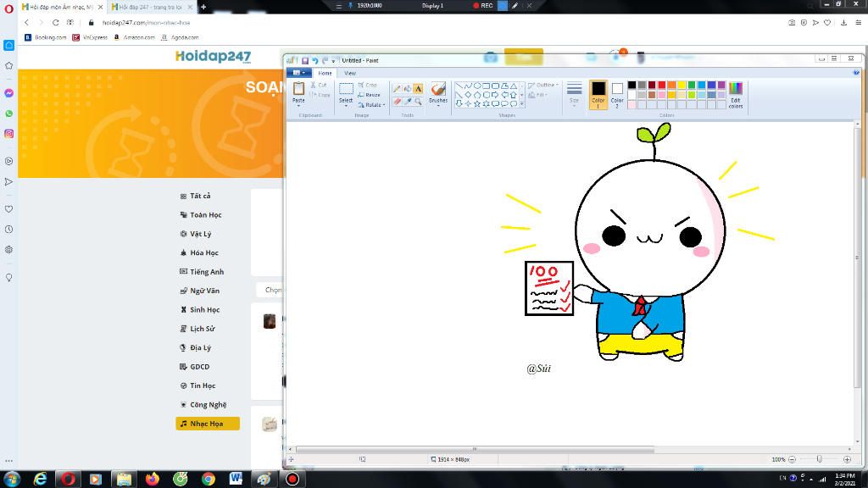Pick the straight Line shape in Shapes gallery

coord(459,86)
